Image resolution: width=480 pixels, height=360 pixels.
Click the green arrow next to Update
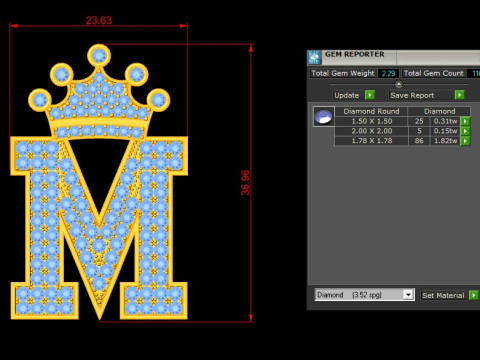point(370,95)
